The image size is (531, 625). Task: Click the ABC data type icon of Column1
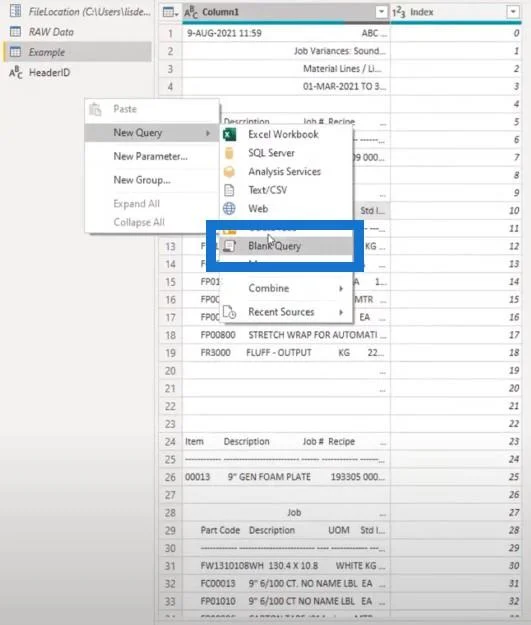191,12
